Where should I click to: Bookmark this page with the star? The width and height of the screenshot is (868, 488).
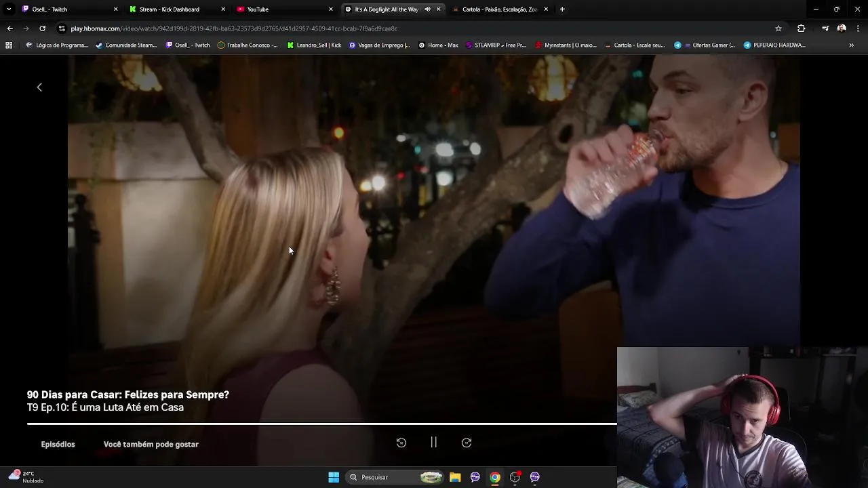[x=778, y=28]
